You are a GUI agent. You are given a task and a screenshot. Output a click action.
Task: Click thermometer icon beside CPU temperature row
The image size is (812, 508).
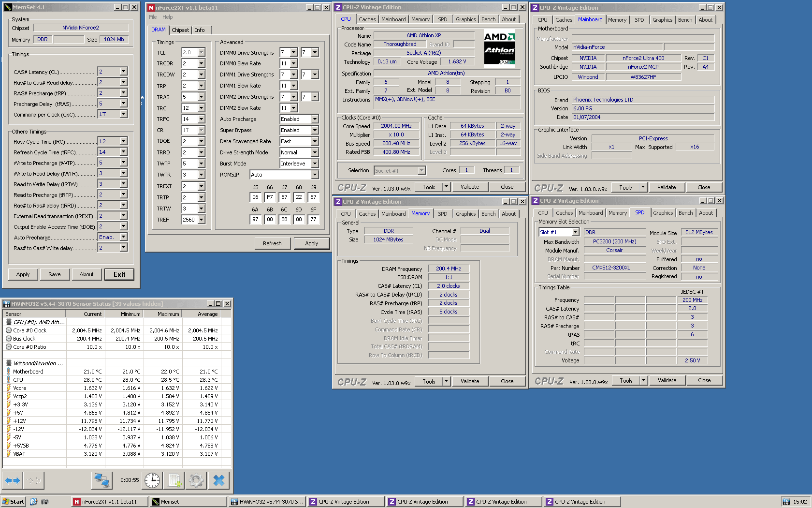click(8, 380)
